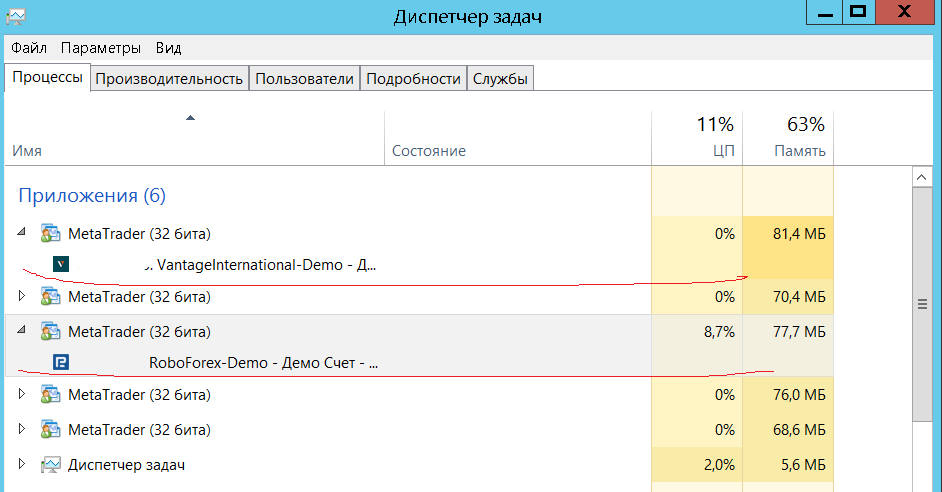Click the 68,6 МБ memory value

click(799, 430)
